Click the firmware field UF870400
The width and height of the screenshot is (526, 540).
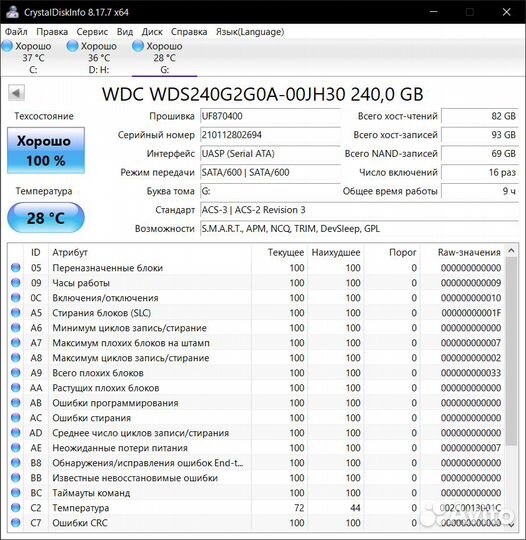(x=270, y=116)
